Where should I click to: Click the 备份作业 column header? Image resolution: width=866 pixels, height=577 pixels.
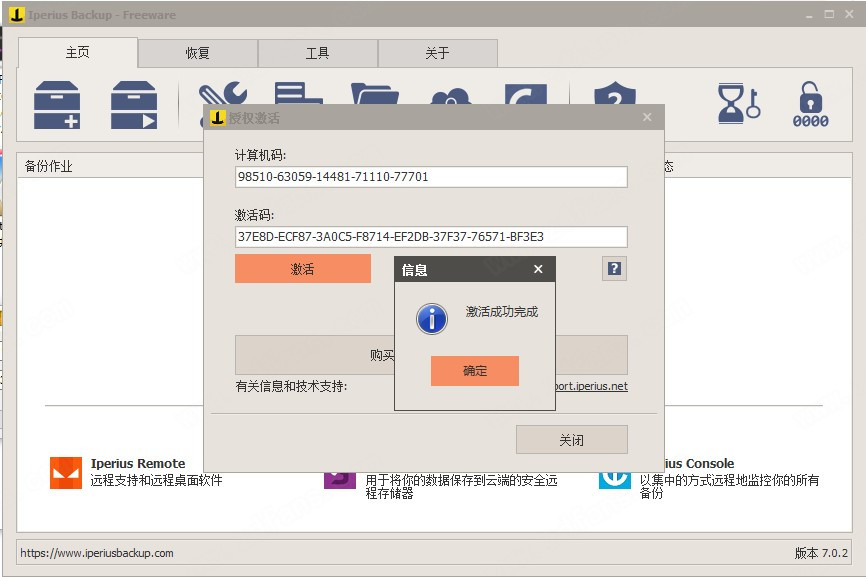[x=49, y=166]
